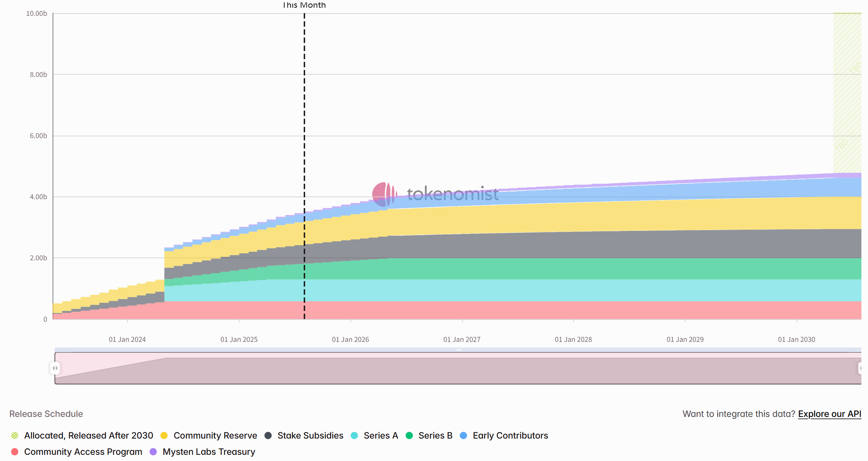Select the 01 Jan 2026 axis label
Image resolution: width=868 pixels, height=461 pixels.
tap(350, 339)
